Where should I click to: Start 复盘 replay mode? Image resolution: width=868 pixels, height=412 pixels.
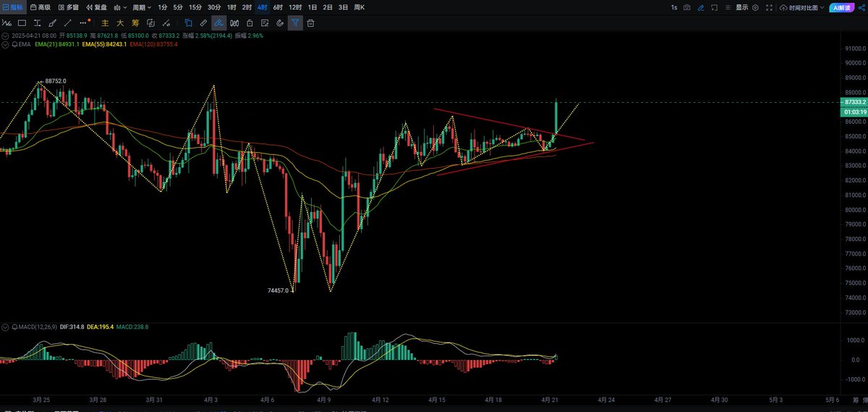(95, 7)
